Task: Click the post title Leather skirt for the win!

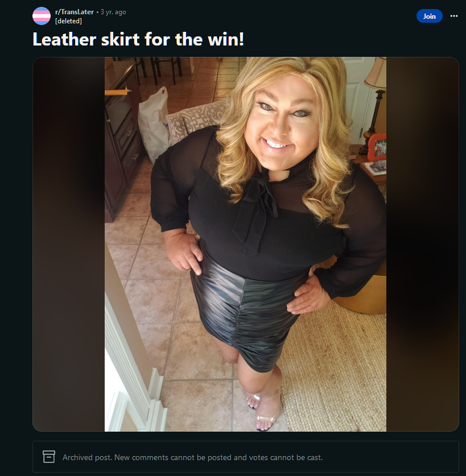Action: (x=138, y=39)
